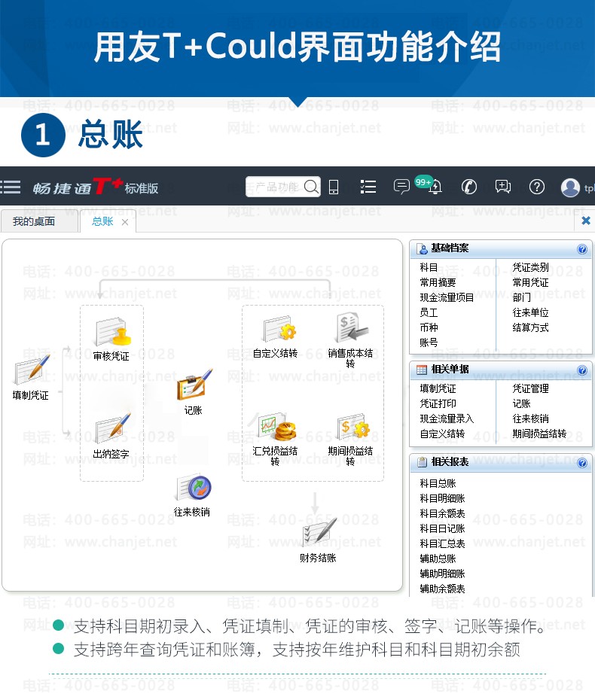This screenshot has width=595, height=700.
Task: Open 常用凭证 link
Action: (x=530, y=282)
